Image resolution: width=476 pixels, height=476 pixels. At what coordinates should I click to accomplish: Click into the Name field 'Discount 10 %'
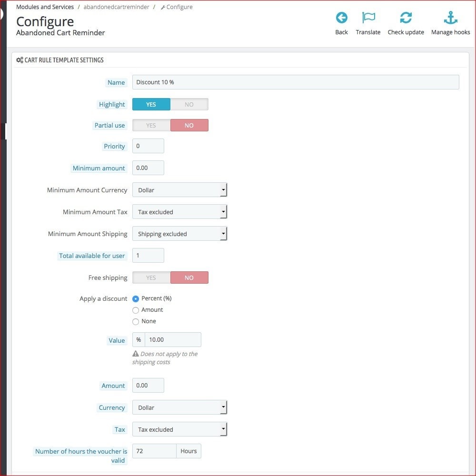pos(296,82)
